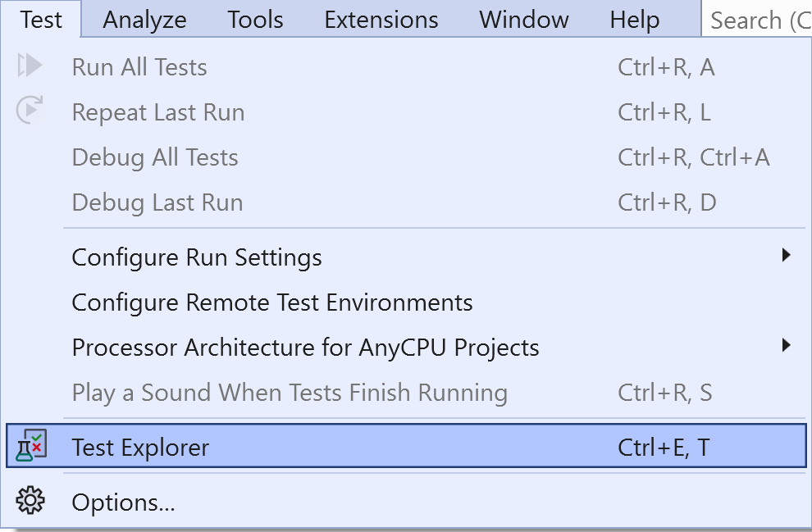
Task: Select Debug Last Run
Action: (x=157, y=202)
